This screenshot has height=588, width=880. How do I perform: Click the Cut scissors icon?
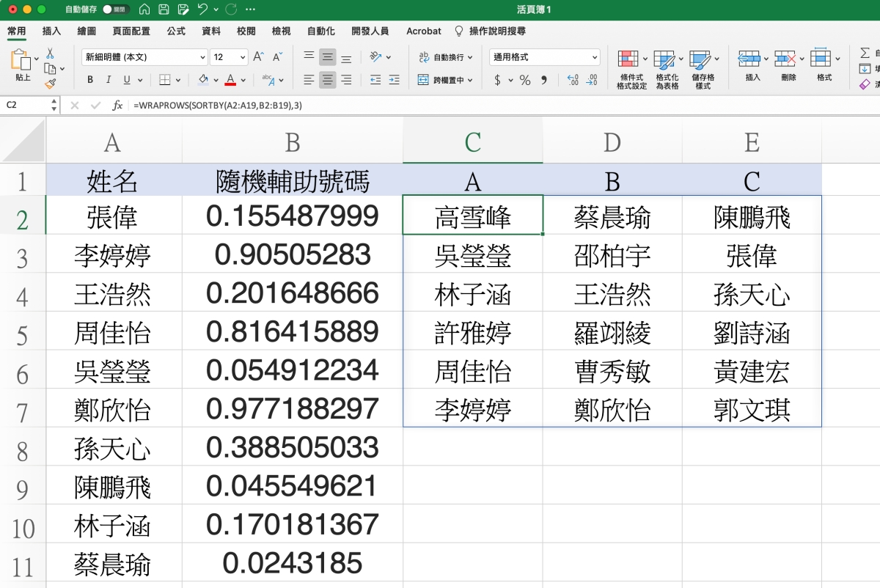(x=50, y=54)
